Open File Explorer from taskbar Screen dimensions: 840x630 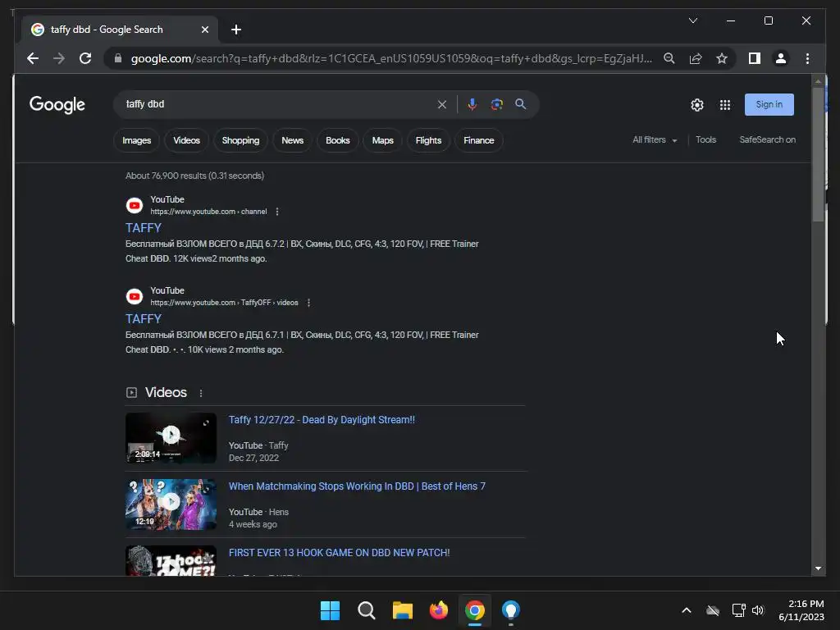coord(402,610)
